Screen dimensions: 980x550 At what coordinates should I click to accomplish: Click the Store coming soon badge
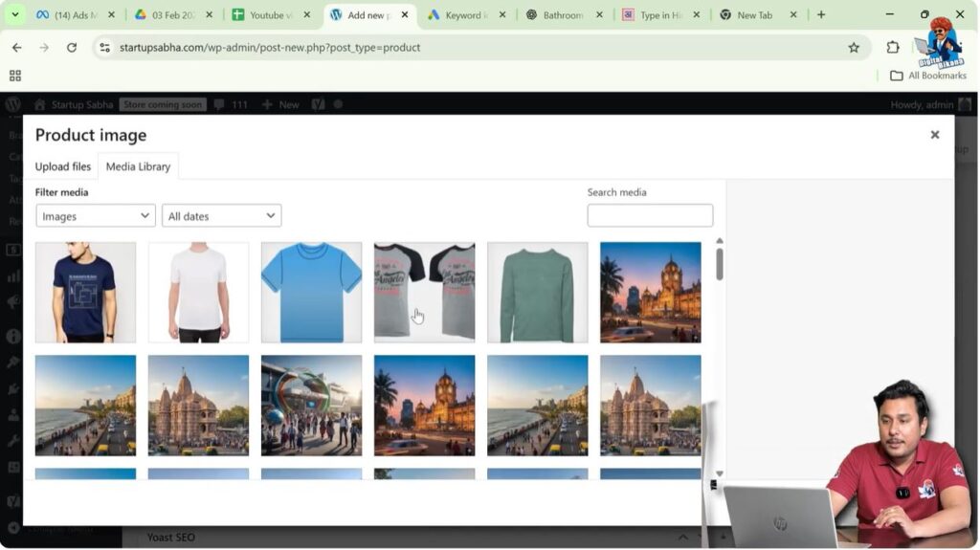pos(163,104)
